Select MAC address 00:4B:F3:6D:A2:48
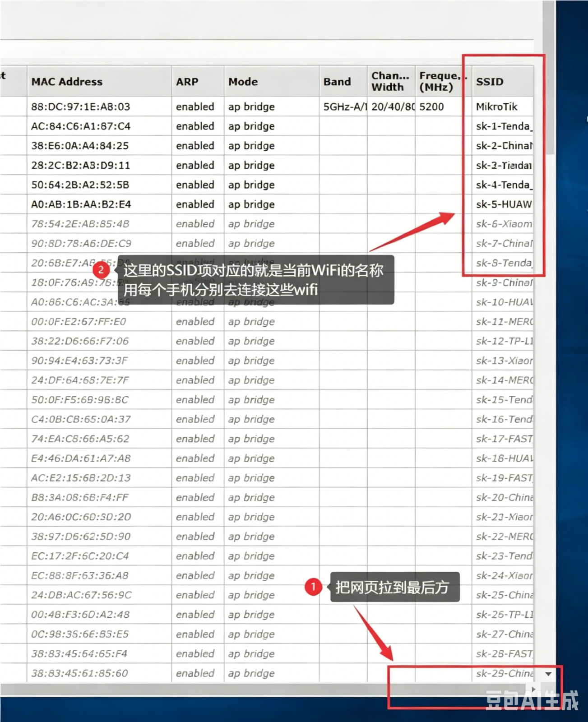This screenshot has height=722, width=588. tap(80, 615)
